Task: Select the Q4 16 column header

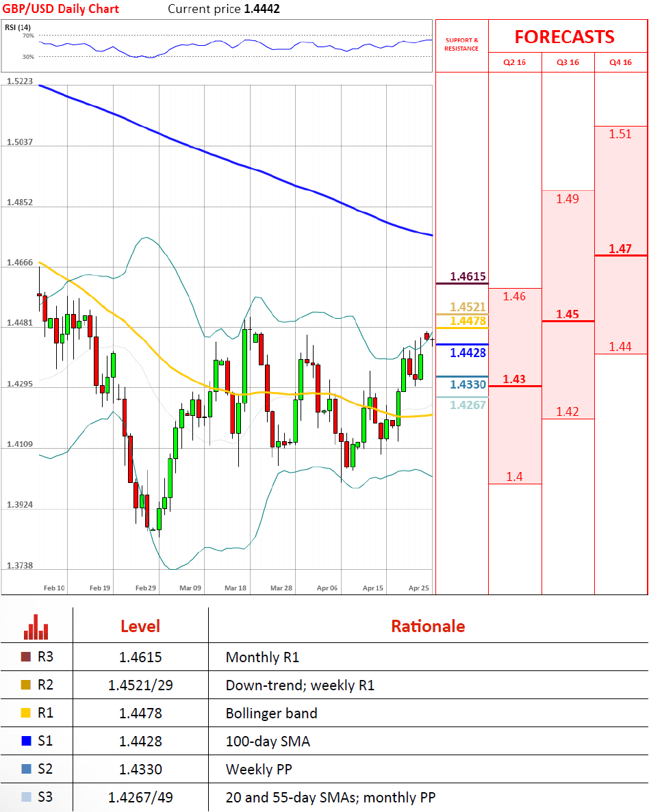Action: [x=620, y=62]
